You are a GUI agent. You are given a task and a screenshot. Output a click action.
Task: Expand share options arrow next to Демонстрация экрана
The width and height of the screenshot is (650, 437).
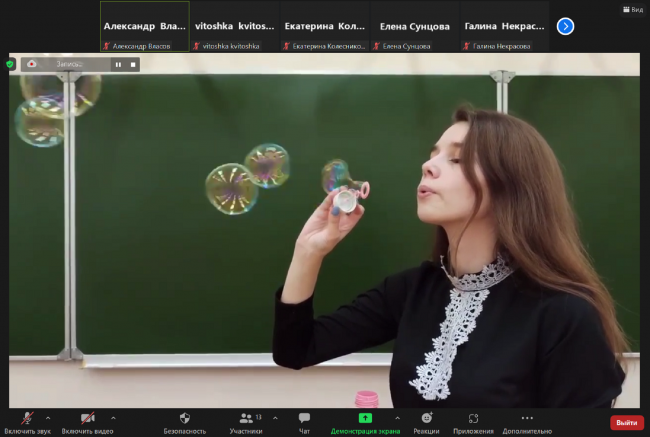397,418
